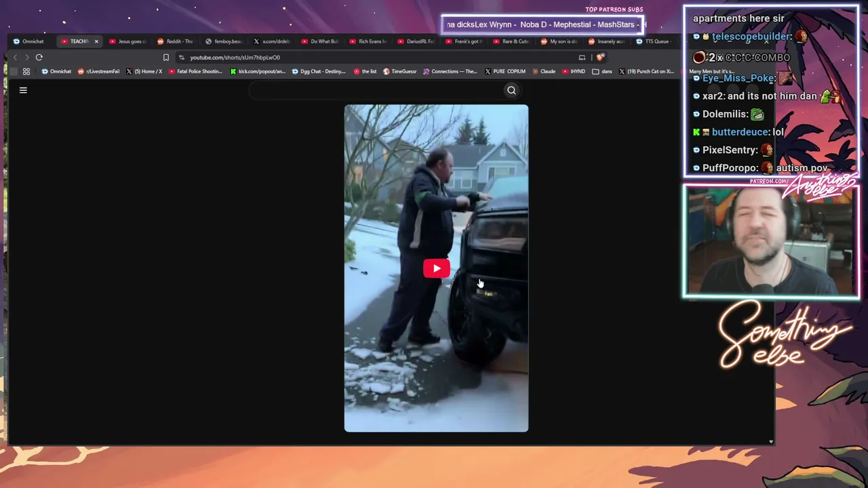Viewport: 868px width, 488px height.
Task: Switch to the "Frank's got" tab
Action: click(465, 41)
